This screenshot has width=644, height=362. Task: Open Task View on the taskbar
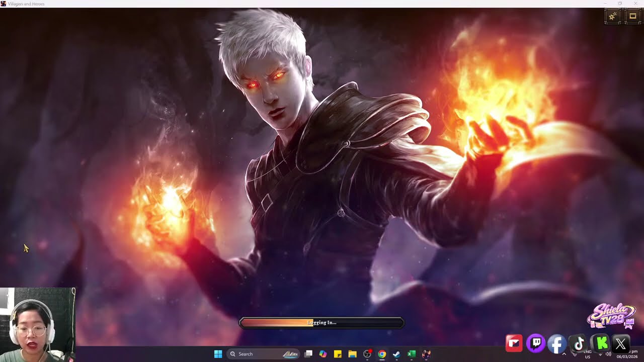308,354
